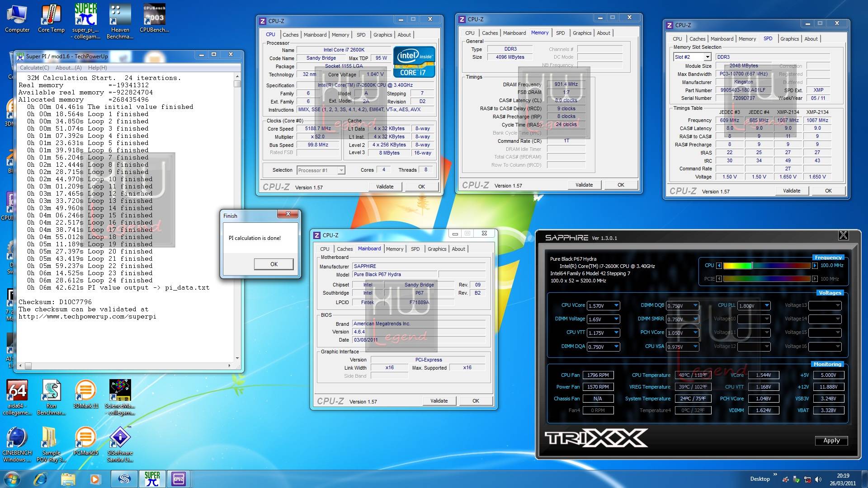Open Calculate(C) menu in Super PI
The height and width of the screenshot is (488, 868).
click(x=35, y=68)
